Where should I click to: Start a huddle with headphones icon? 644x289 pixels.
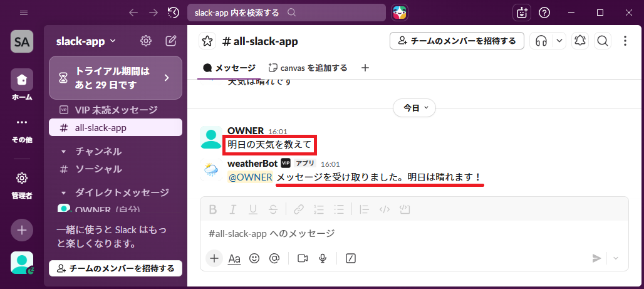pos(541,41)
